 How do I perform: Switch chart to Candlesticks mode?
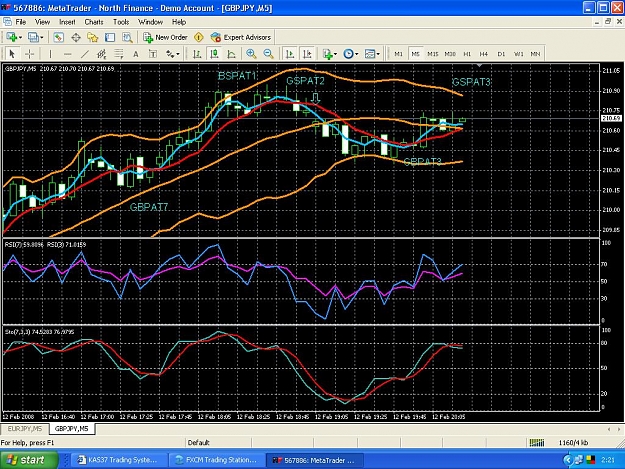pos(214,53)
